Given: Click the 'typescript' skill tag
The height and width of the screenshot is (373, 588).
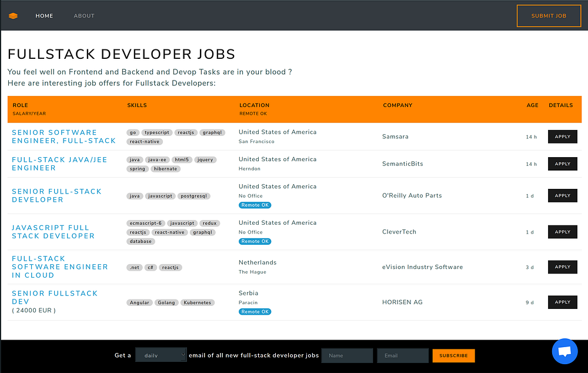Looking at the screenshot, I should coord(157,132).
